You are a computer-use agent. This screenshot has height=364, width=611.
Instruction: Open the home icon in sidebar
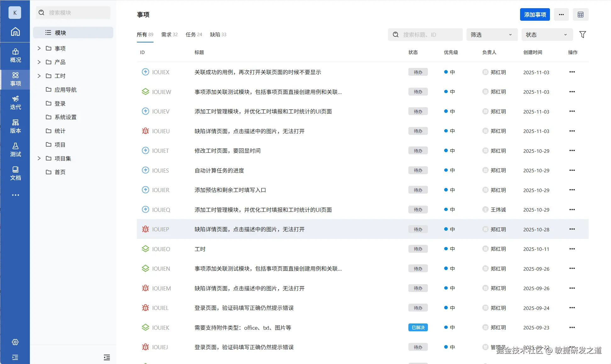click(x=15, y=31)
